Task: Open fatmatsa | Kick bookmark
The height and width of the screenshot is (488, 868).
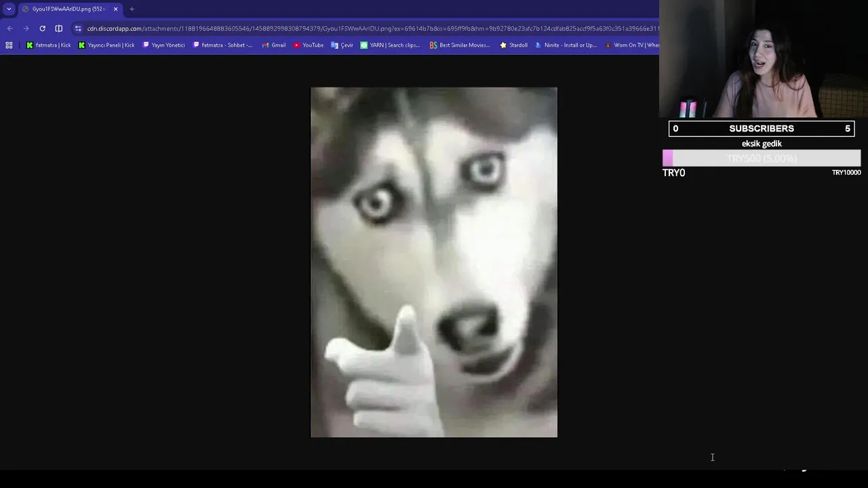Action: 48,45
